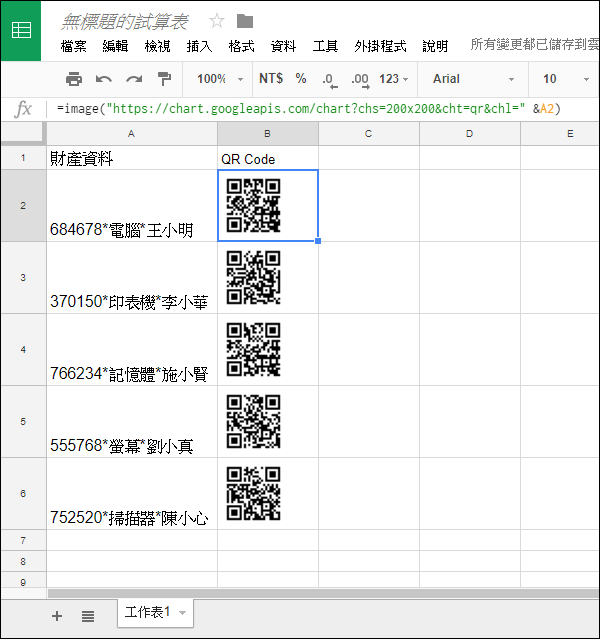The image size is (600, 639).
Task: Click the horizontal scrollbar
Action: [323, 593]
